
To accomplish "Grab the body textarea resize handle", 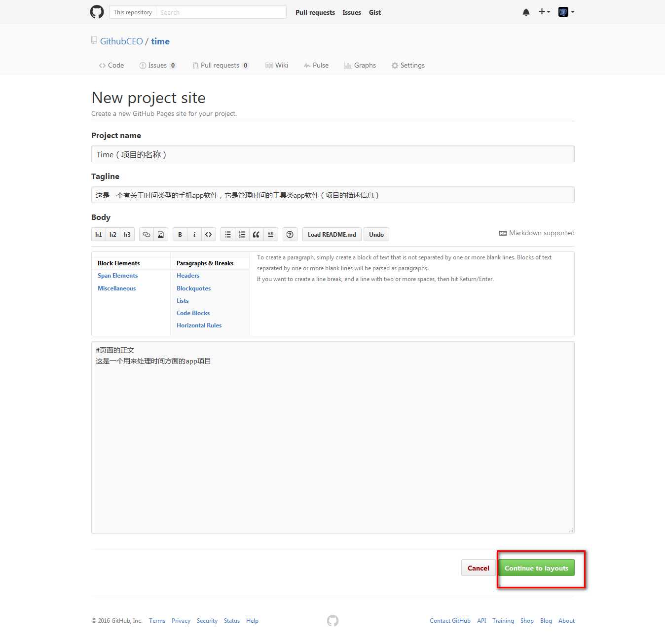I will [x=571, y=530].
